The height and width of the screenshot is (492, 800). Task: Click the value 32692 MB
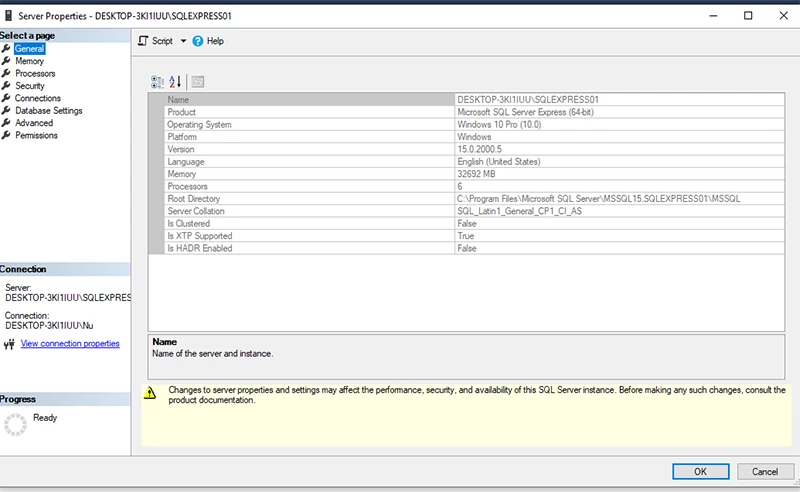(x=476, y=174)
